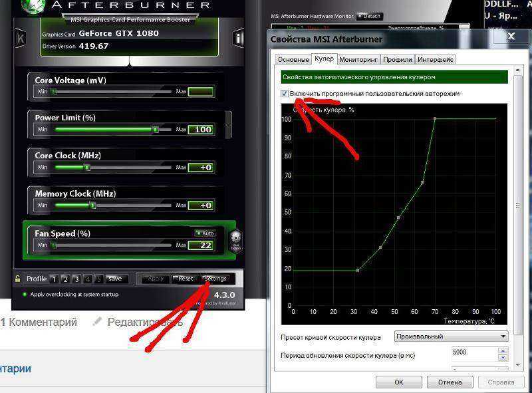
Task: Switch to the Профили tab
Action: pyautogui.click(x=397, y=59)
